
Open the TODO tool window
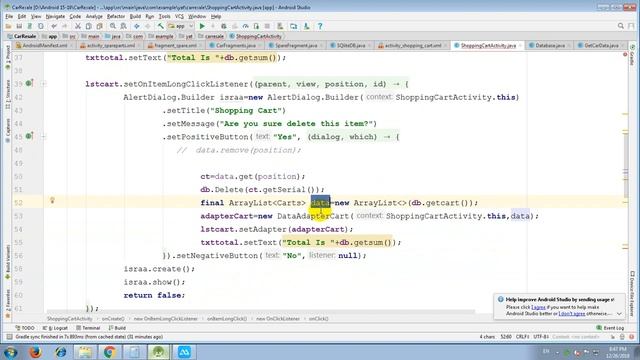click(x=24, y=328)
